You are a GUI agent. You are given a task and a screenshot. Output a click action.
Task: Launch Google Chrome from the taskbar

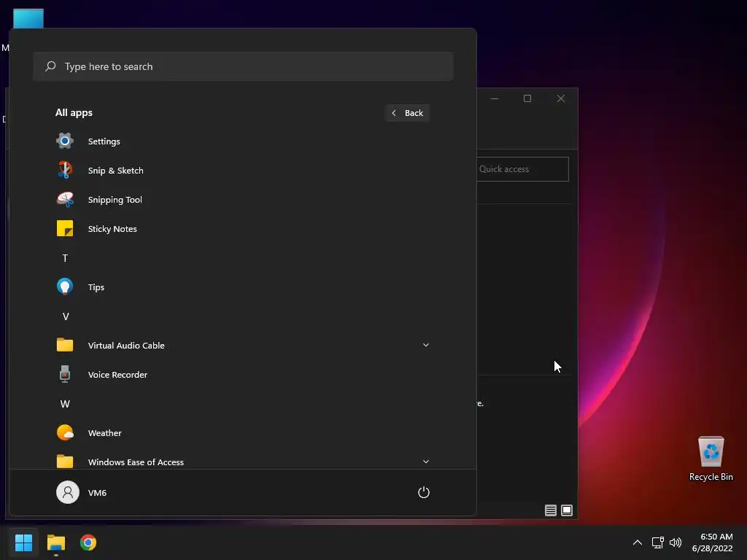point(88,542)
